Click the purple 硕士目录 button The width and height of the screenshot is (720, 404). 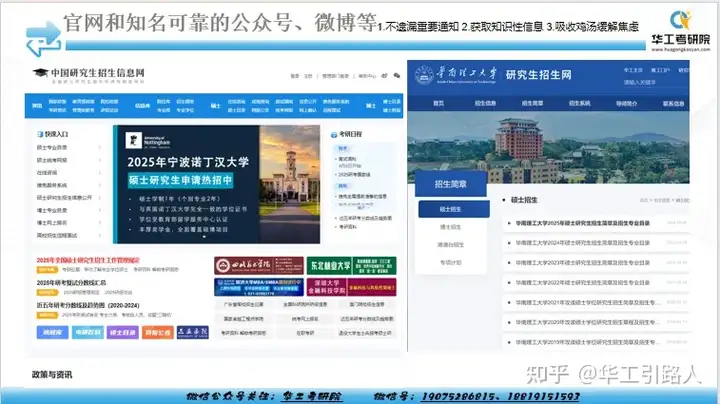tap(123, 332)
